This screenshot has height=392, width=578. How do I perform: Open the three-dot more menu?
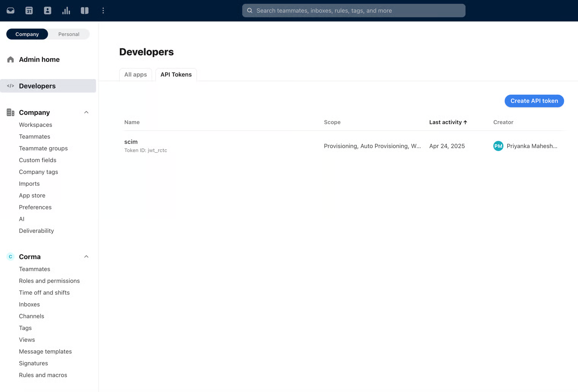pos(103,11)
